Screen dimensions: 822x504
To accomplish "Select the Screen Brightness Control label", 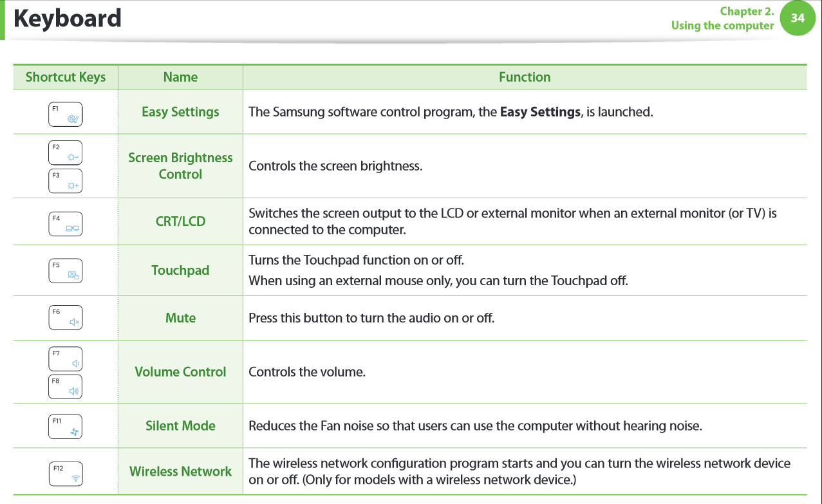I will [x=180, y=166].
